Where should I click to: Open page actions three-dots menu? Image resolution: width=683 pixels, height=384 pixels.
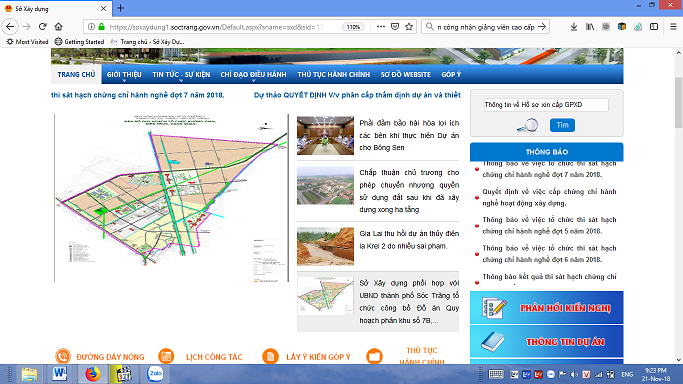click(x=381, y=27)
